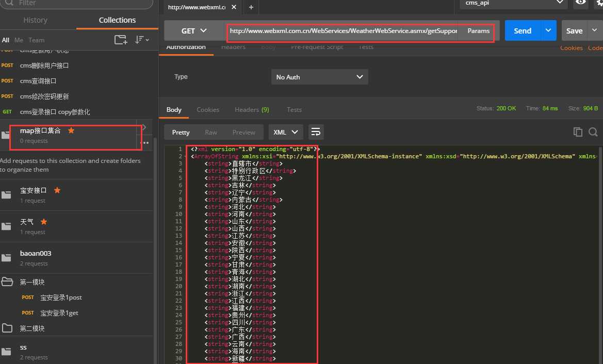Click the Status 200 OK value
The image size is (603, 364).
(x=506, y=108)
